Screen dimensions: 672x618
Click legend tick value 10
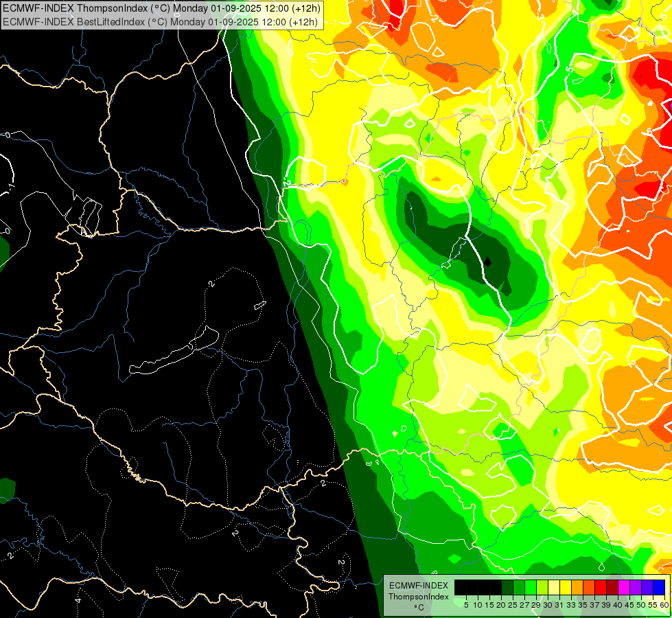478,605
